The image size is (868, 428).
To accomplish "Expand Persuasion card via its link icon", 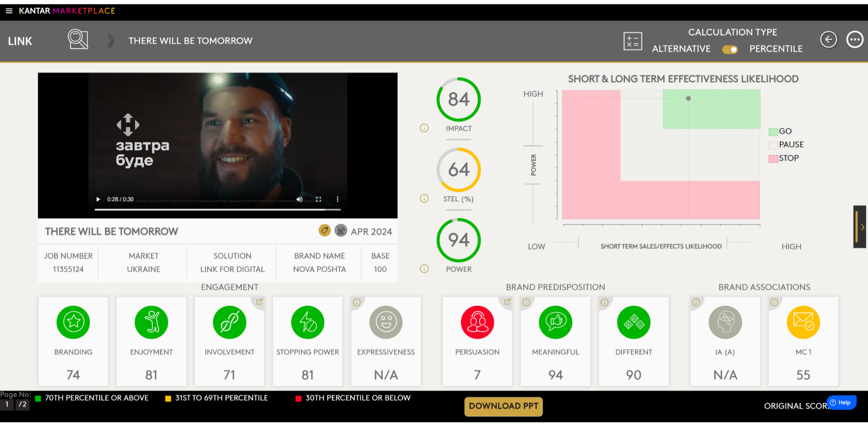I will (x=507, y=302).
